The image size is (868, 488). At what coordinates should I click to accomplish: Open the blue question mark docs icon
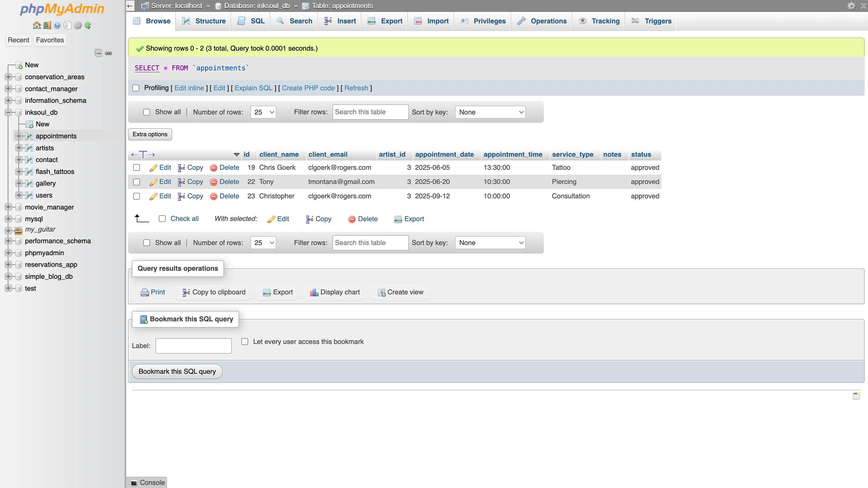click(x=57, y=25)
